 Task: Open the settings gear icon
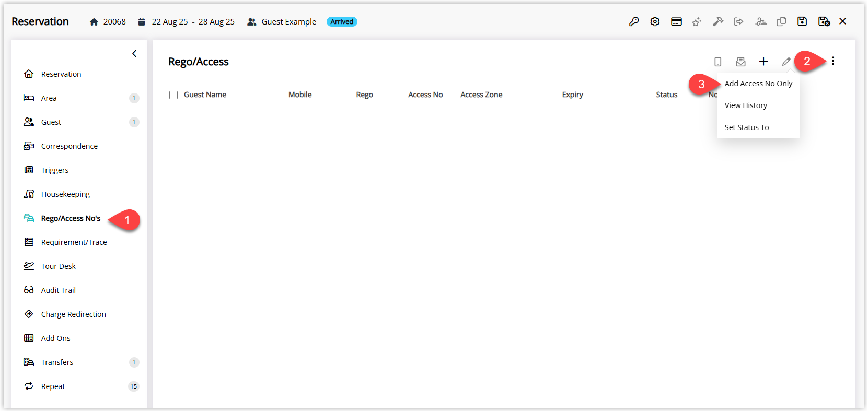click(655, 21)
